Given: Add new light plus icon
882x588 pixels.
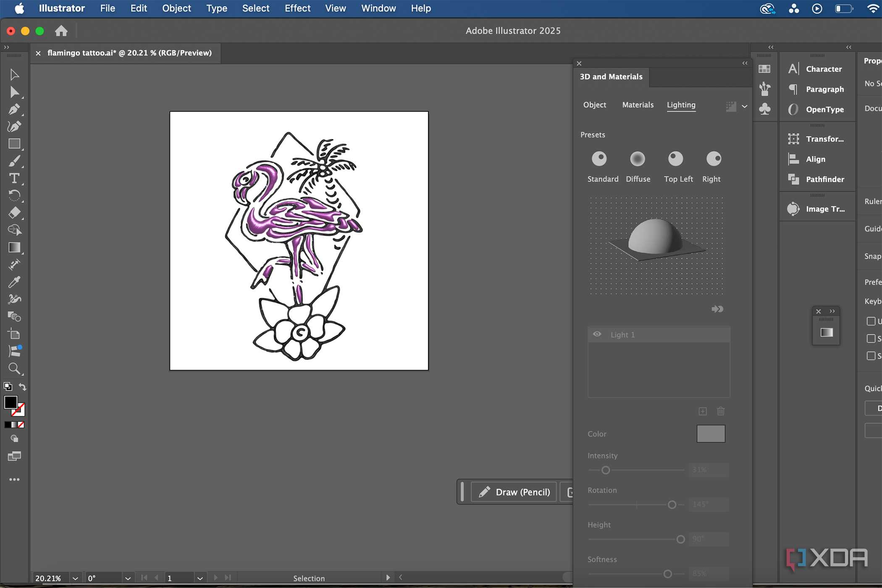Looking at the screenshot, I should tap(703, 411).
